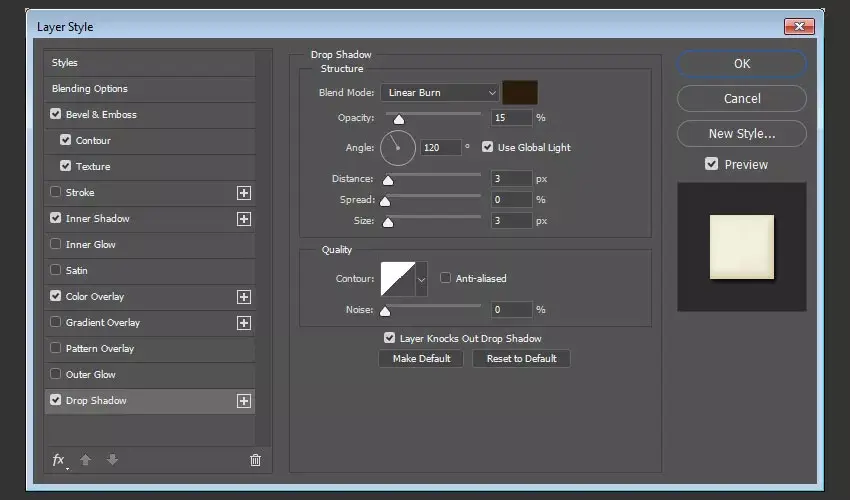
Task: Open the fx add-style menu icon
Action: tap(60, 460)
